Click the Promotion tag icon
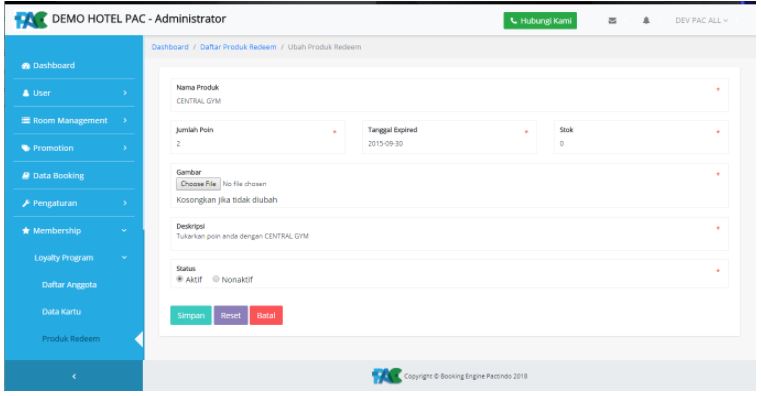The width and height of the screenshot is (761, 396). point(26,148)
